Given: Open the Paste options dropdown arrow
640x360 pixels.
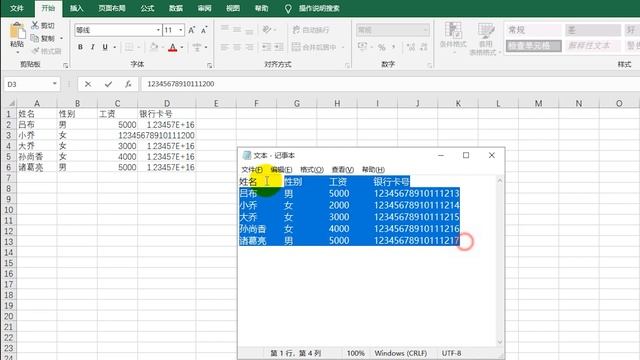Looking at the screenshot, I should click(17, 52).
